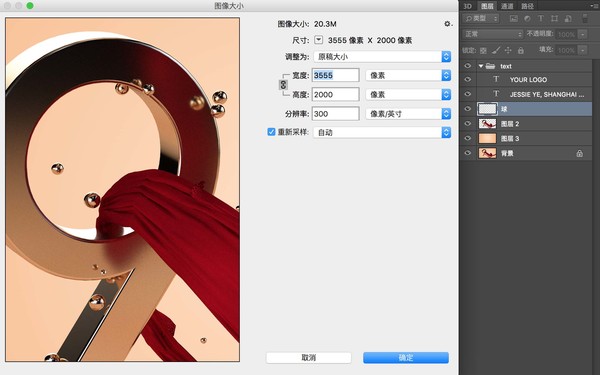Image resolution: width=600 pixels, height=375 pixels.
Task: Click the 确定 OK button
Action: [406, 358]
